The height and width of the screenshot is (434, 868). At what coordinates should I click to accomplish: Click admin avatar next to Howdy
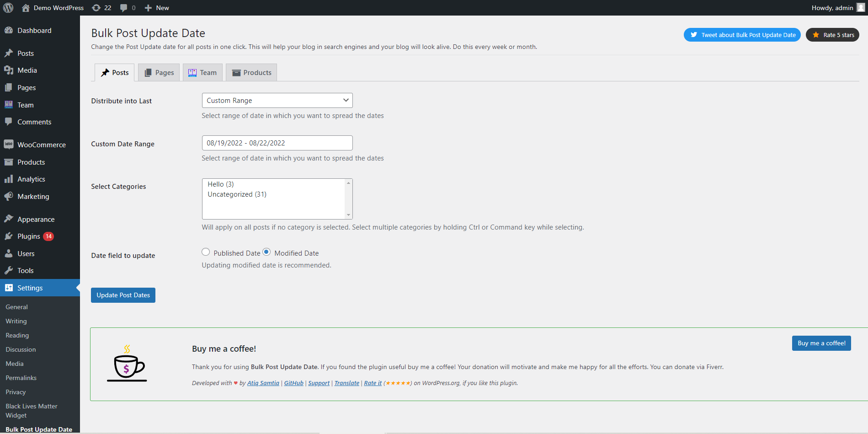861,8
